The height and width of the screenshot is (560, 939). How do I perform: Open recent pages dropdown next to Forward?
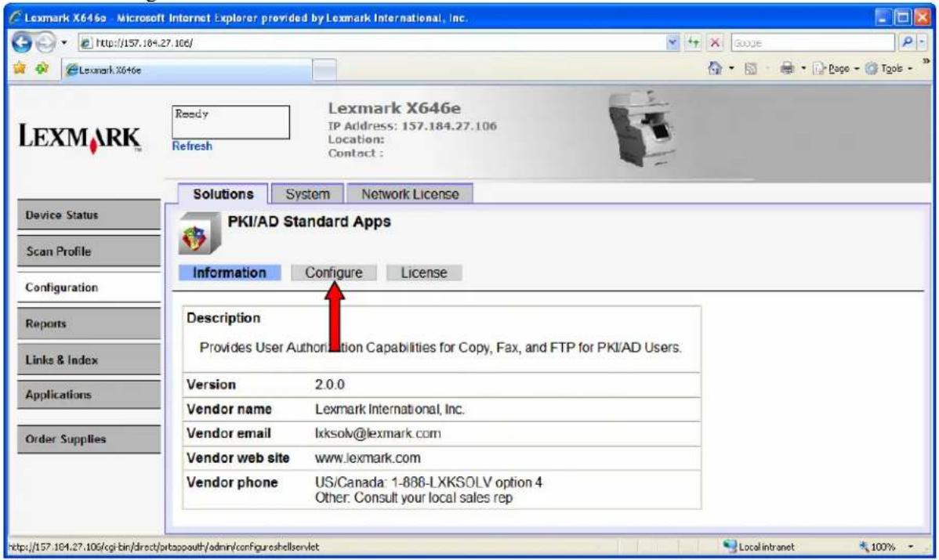tap(63, 42)
